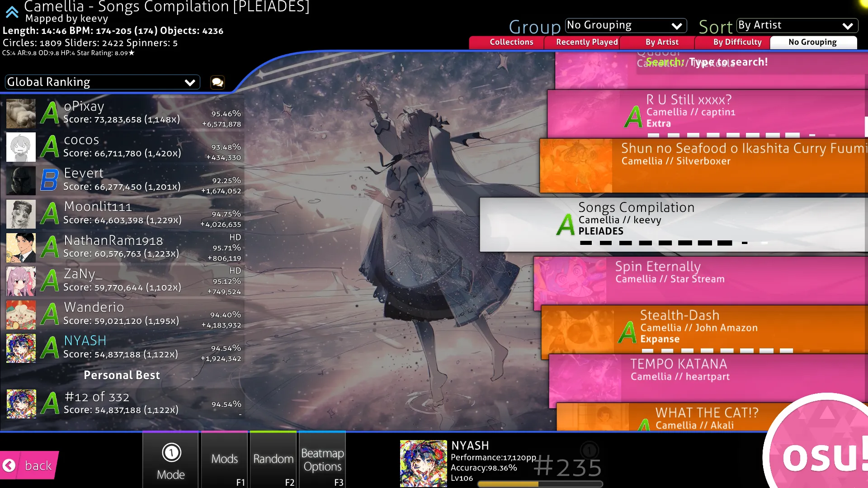Screen dimensions: 868x488
Task: Open the Mode selector button
Action: (171, 460)
